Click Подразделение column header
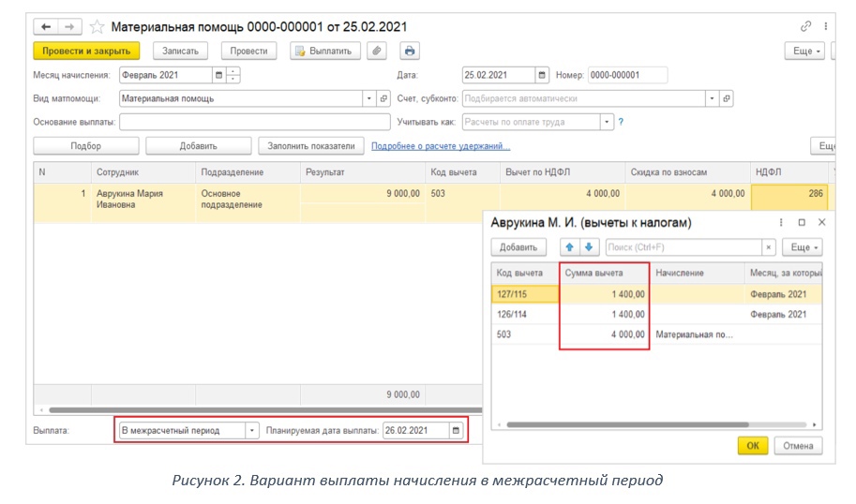This screenshot has height=504, width=856. [x=248, y=171]
